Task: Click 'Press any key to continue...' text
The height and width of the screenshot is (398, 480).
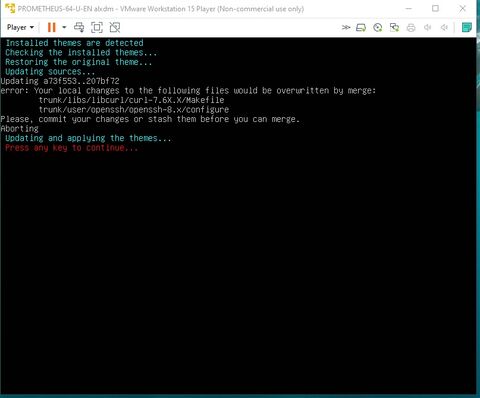Action: [71, 148]
